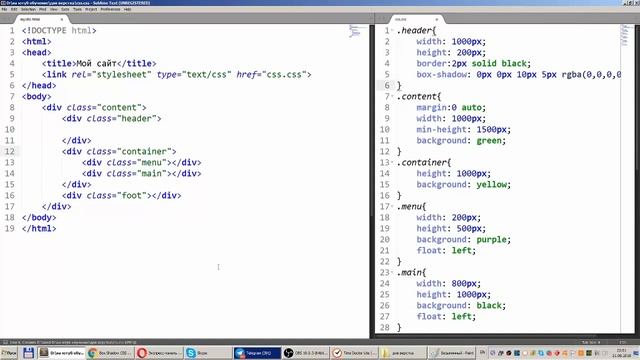Click the 'margin:0 auto;' line
This screenshot has width=640, height=360.
tap(451, 108)
